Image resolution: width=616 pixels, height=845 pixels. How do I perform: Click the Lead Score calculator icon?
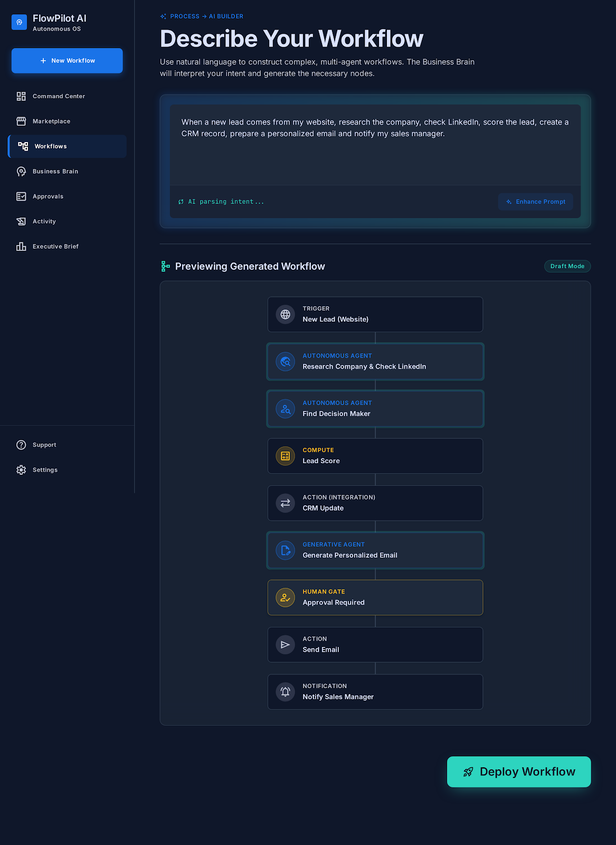coord(286,456)
